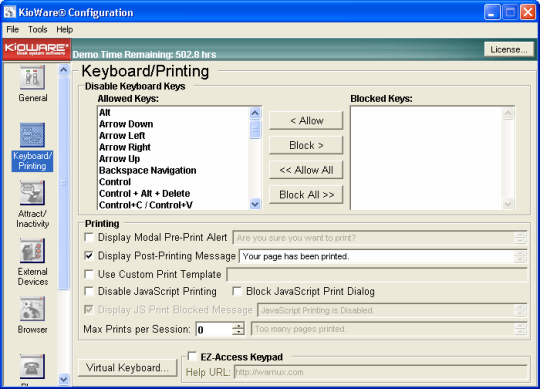Enable the EZ-Access Keypad checkbox
This screenshot has height=389, width=540.
click(x=192, y=356)
